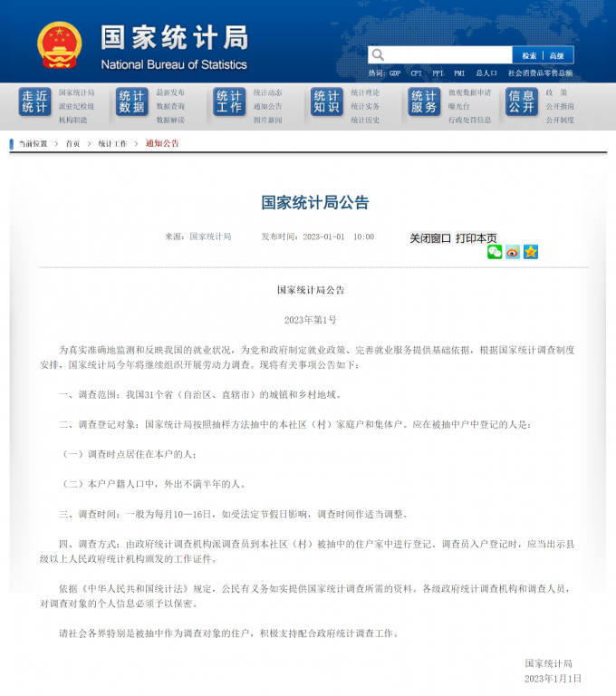Click the 社会消费品零售总额 hot keyword
The image size is (616, 696).
[540, 73]
